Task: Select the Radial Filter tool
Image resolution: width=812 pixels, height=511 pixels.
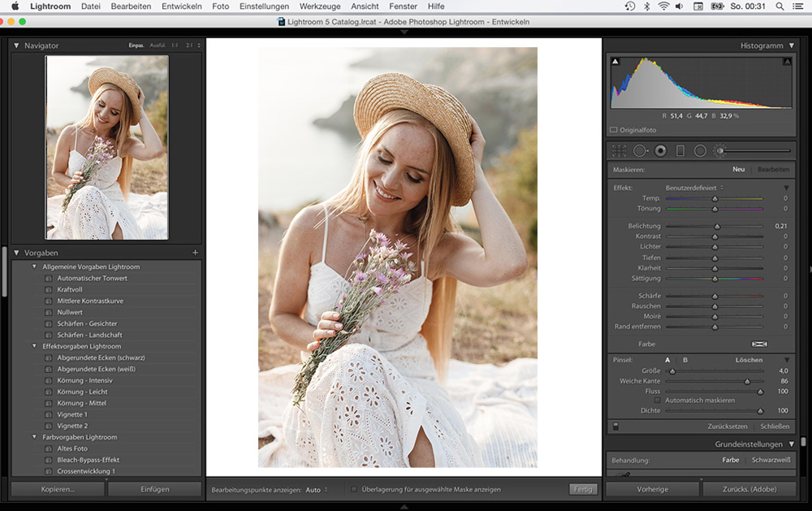Action: tap(700, 151)
